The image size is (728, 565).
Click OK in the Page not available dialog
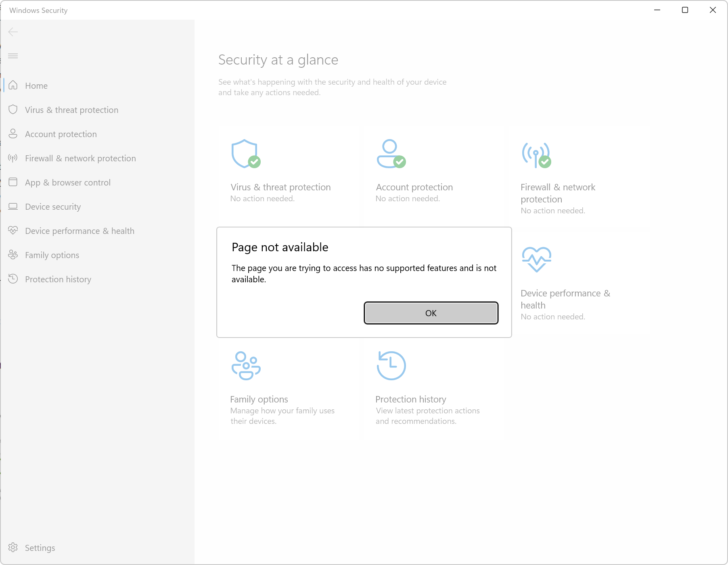pos(431,313)
